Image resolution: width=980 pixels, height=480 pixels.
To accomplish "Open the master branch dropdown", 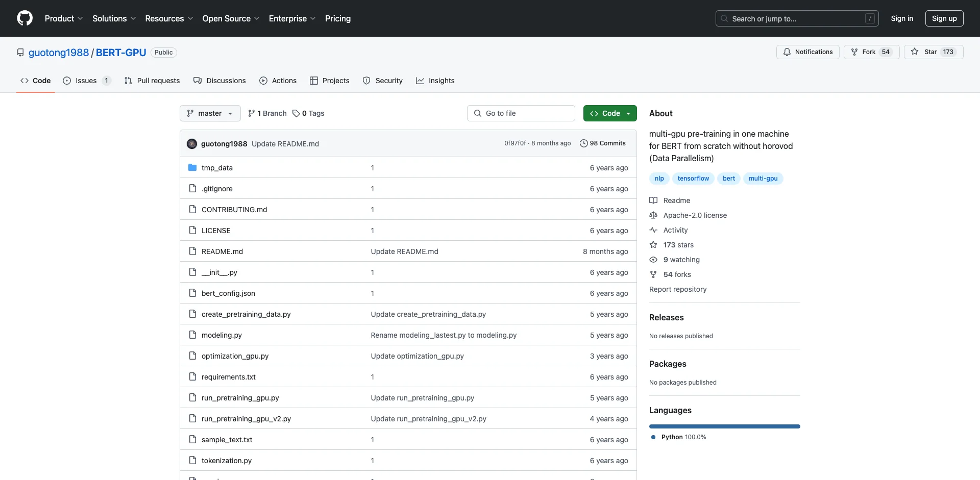I will coord(210,113).
